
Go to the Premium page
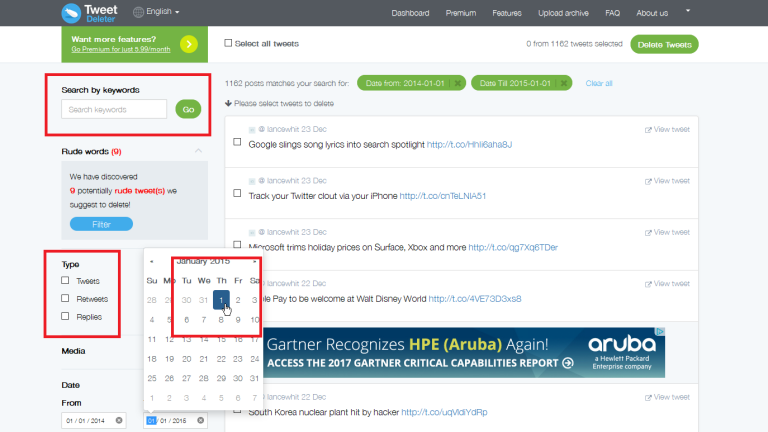point(460,13)
